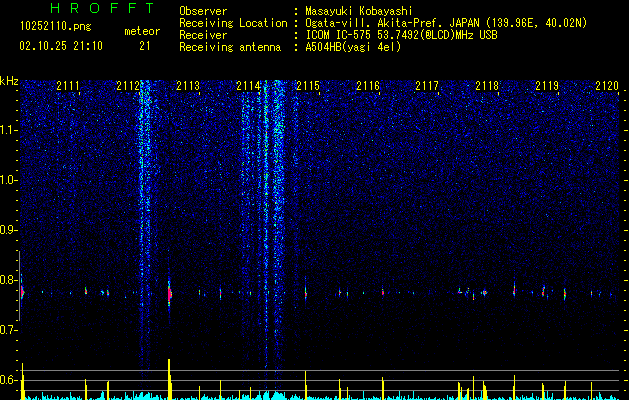This screenshot has width=629, height=400.
Task: Click the 0.7 kHz axis label
Action: coord(8,330)
